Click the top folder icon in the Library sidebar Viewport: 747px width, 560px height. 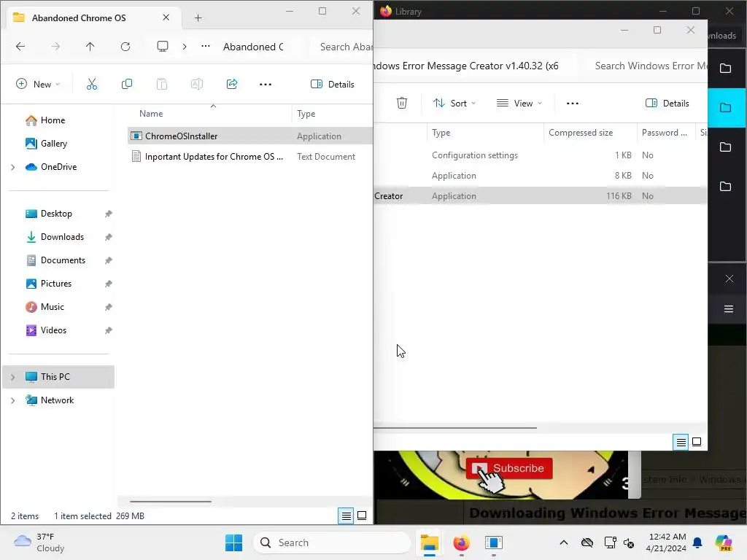tap(725, 68)
